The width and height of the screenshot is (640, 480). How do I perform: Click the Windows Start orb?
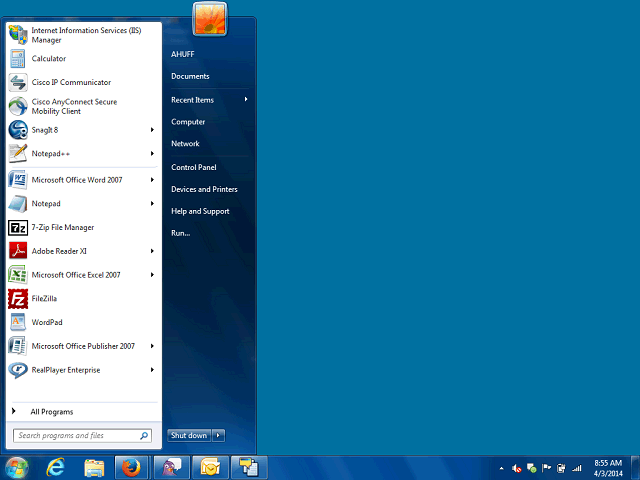[x=16, y=468]
